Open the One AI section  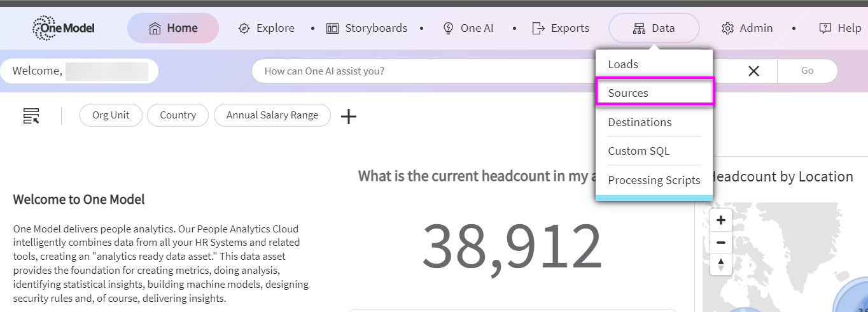tap(468, 28)
